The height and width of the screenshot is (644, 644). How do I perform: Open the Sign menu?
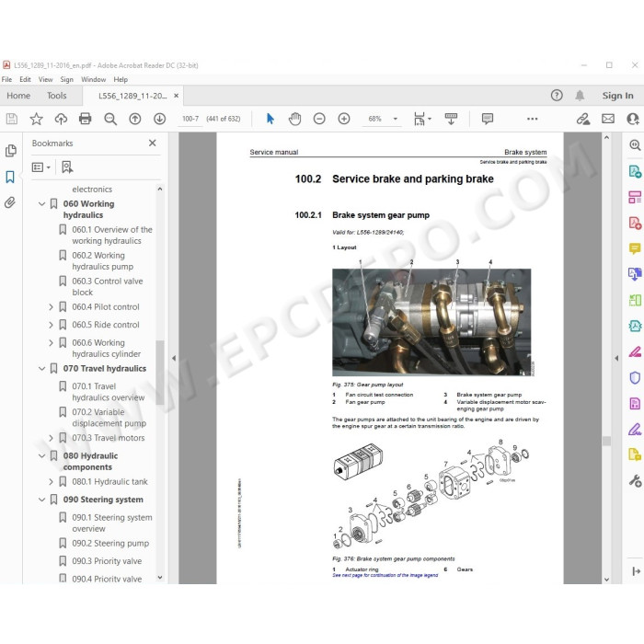tap(66, 79)
